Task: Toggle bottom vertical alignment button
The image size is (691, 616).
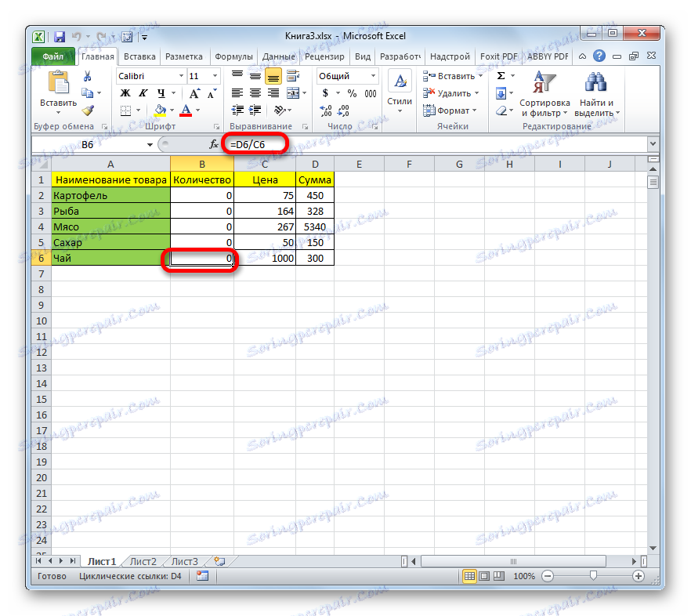Action: (x=273, y=76)
